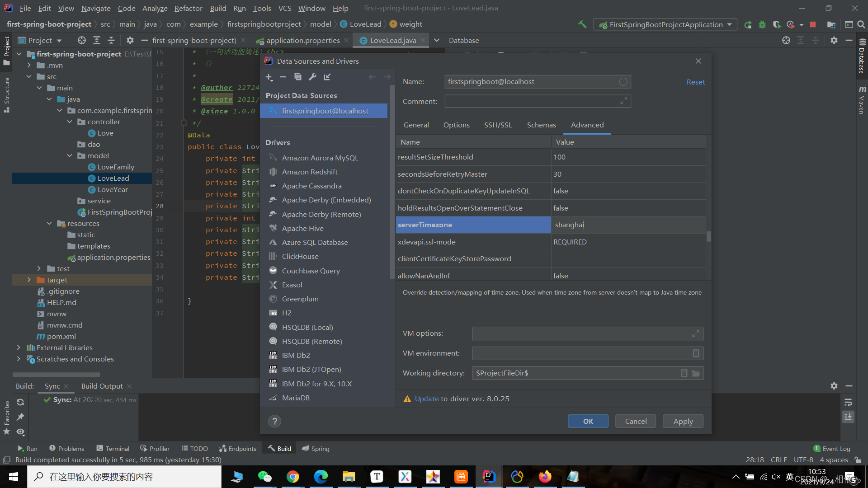
Task: Remove selected data source with minus icon
Action: [283, 77]
